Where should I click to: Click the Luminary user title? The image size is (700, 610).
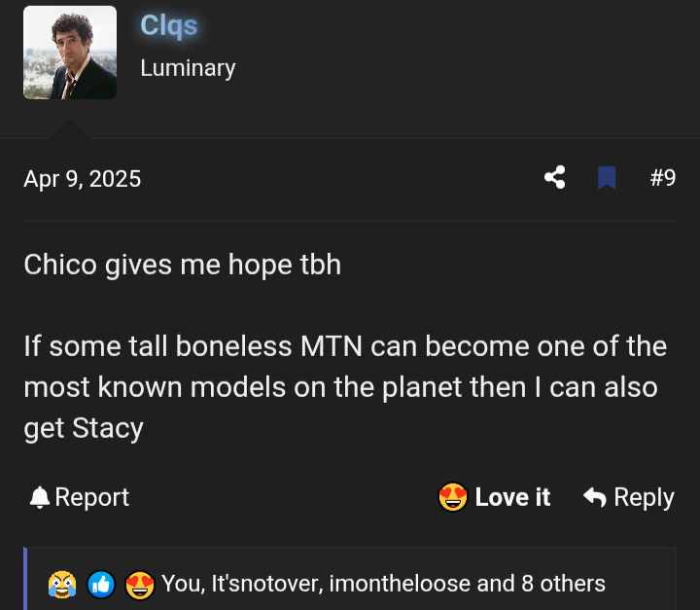[188, 68]
